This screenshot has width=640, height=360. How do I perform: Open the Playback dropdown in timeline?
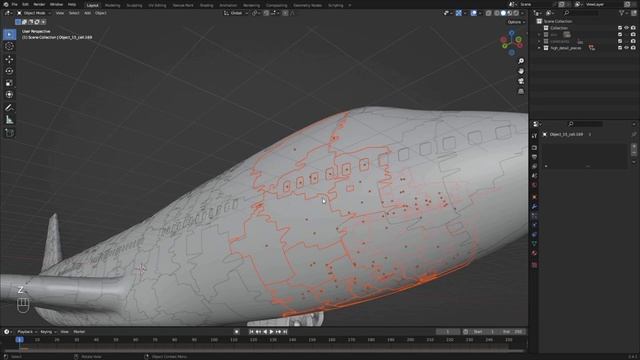27,332
